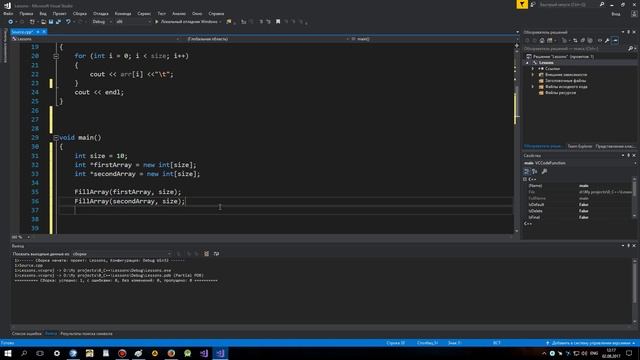Click the navigate backward round arrow icon
Image resolution: width=640 pixels, height=360 pixels.
11,22
